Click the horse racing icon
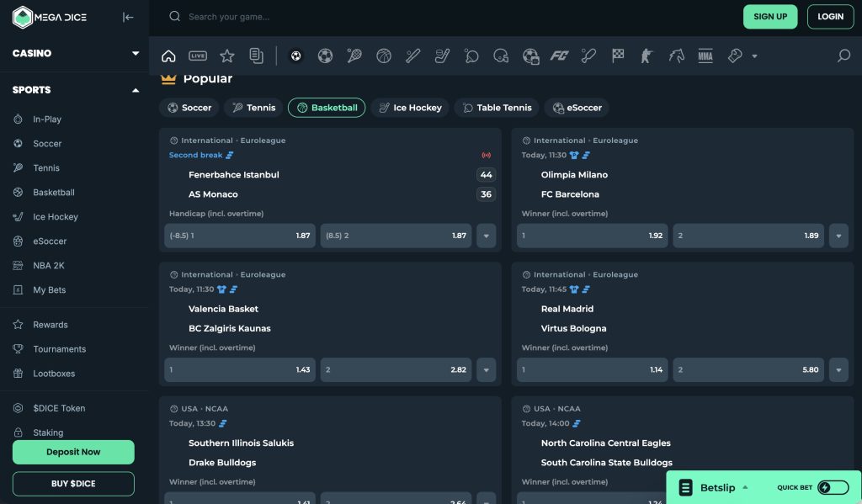862x504 pixels. pos(676,56)
